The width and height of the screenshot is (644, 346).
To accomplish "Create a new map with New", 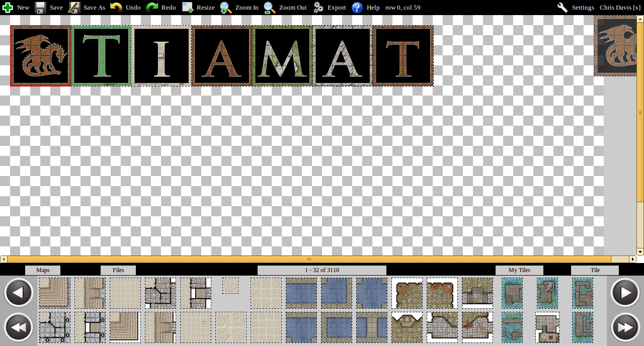I will [16, 8].
